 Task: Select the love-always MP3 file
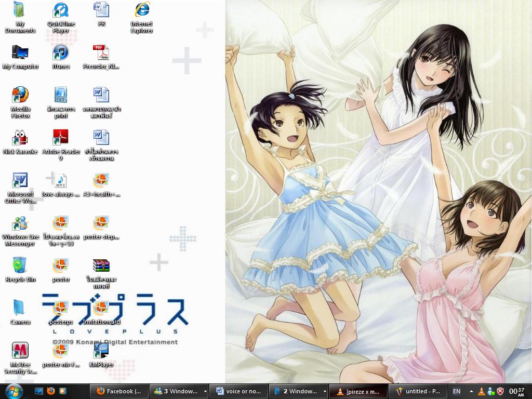(61, 184)
